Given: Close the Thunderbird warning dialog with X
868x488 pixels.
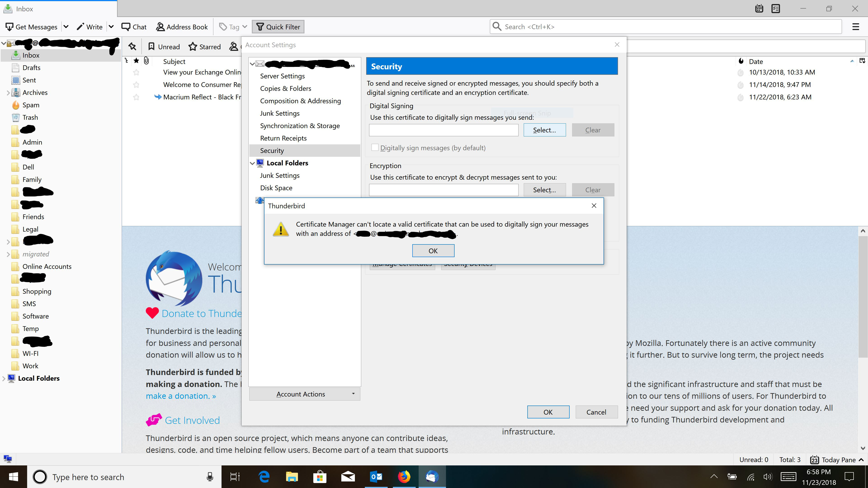Looking at the screenshot, I should 594,205.
